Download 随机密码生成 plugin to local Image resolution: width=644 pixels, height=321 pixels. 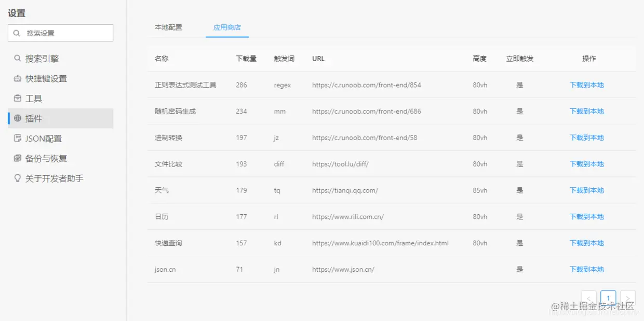(x=587, y=111)
